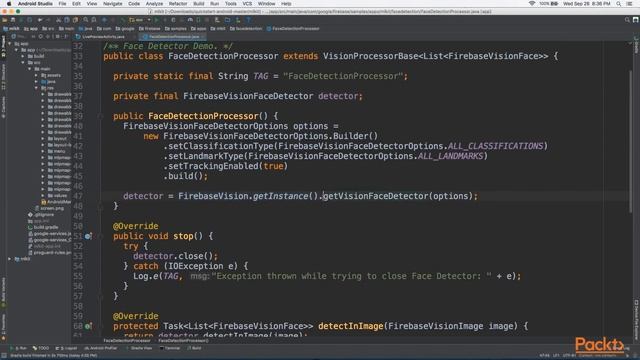The width and height of the screenshot is (640, 360).
Task: Select the menu folder in tree
Action: coord(56,151)
